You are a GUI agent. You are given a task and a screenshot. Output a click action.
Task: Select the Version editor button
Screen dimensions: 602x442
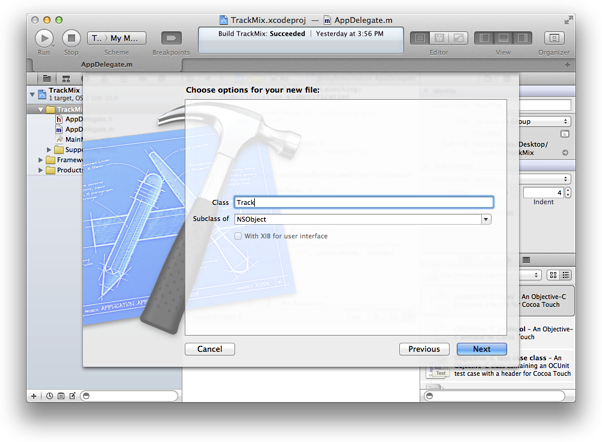tap(458, 38)
